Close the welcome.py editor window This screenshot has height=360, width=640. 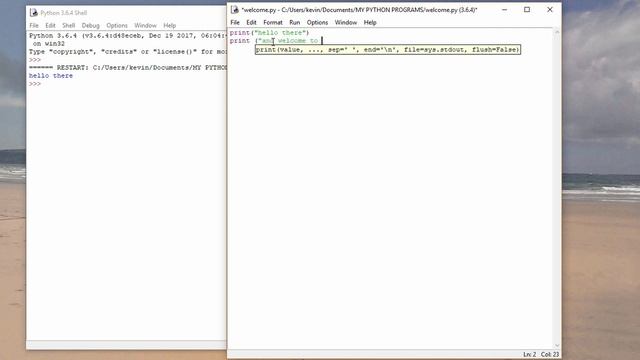(550, 9)
